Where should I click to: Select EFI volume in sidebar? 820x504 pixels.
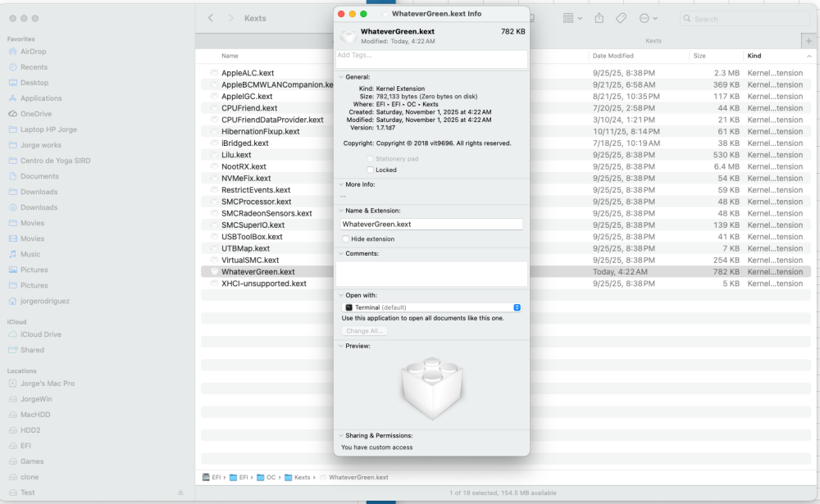click(x=25, y=446)
